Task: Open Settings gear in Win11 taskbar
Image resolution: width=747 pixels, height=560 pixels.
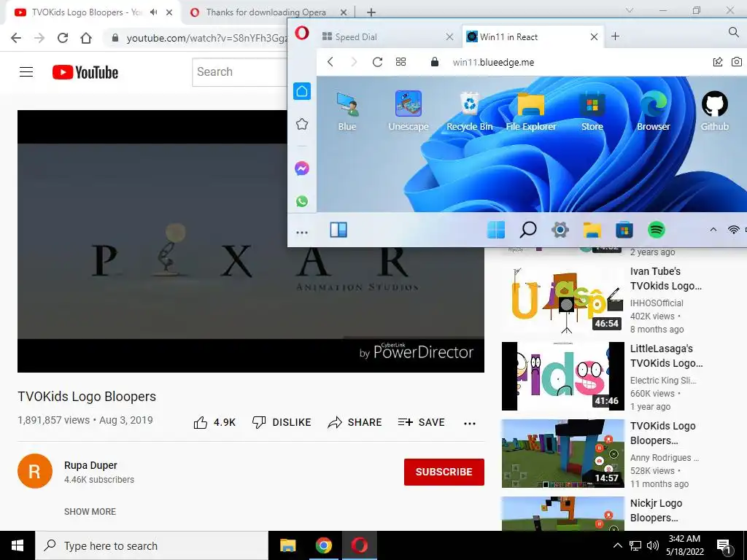Action: click(560, 230)
